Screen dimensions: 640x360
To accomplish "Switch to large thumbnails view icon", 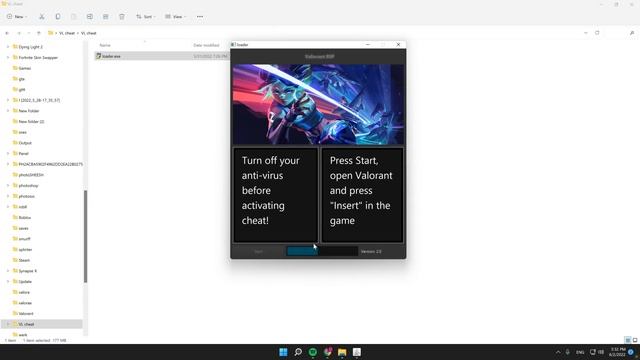I will pos(635,340).
